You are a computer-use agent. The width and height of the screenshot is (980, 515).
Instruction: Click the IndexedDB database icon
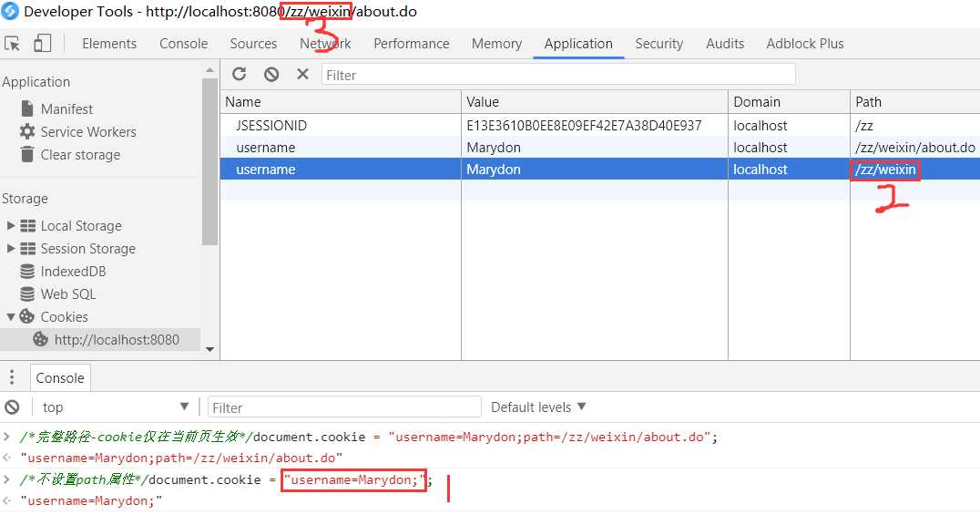click(27, 271)
